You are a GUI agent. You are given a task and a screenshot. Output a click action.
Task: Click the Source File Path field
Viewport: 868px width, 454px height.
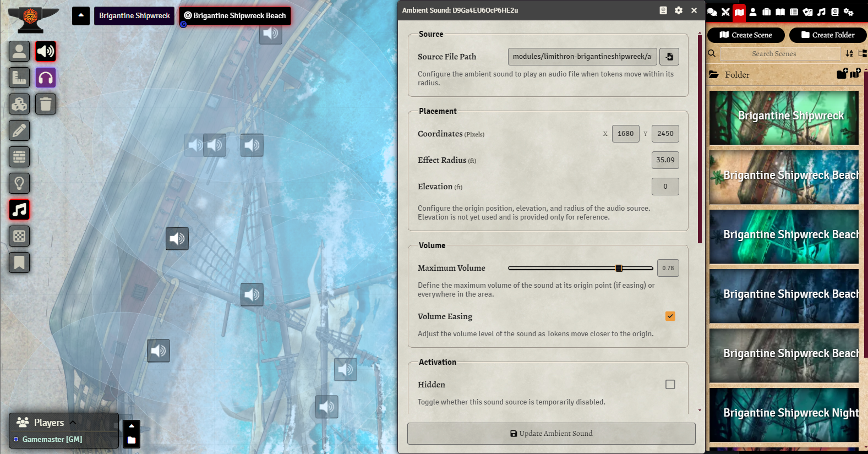tap(582, 57)
